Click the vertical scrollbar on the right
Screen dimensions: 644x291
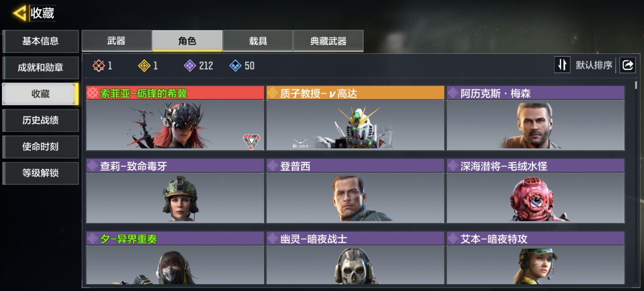click(636, 85)
